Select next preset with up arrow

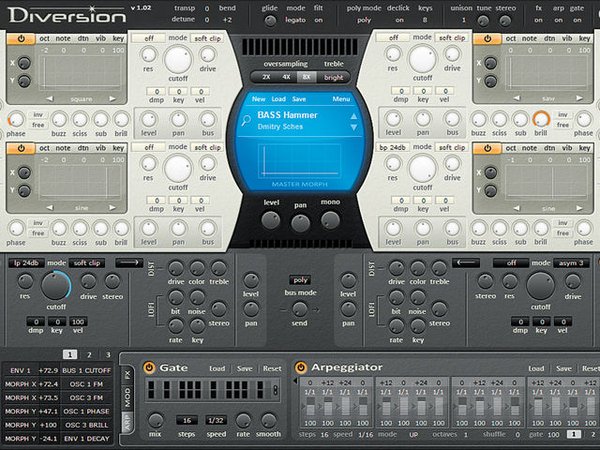click(354, 116)
